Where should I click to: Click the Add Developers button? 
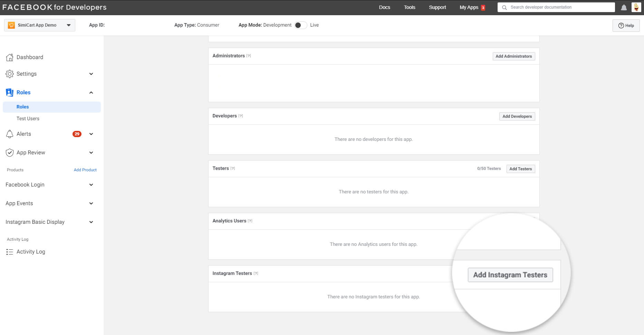517,116
